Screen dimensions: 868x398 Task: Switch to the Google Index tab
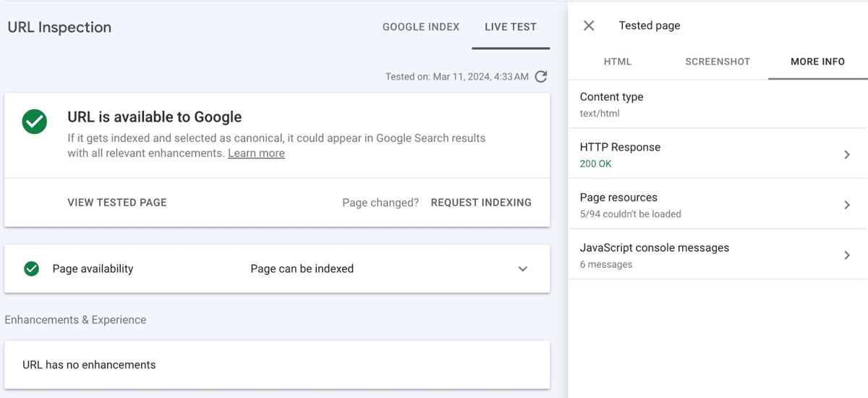coord(421,27)
